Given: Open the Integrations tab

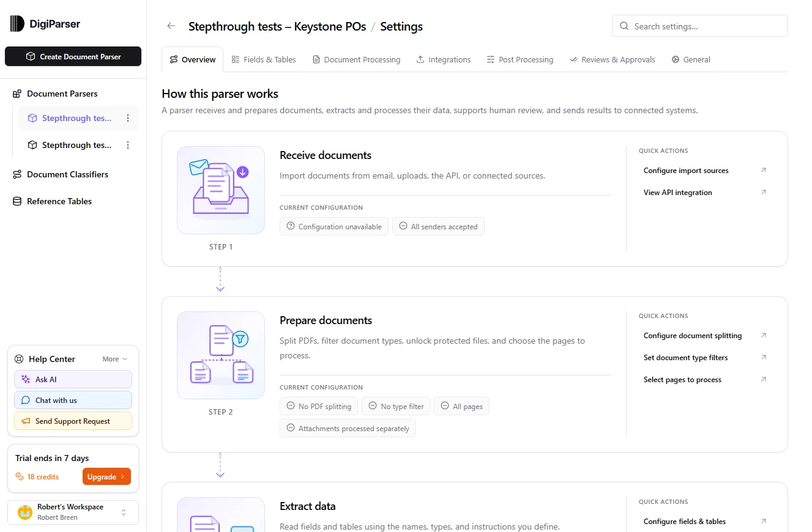Looking at the screenshot, I should coord(444,59).
